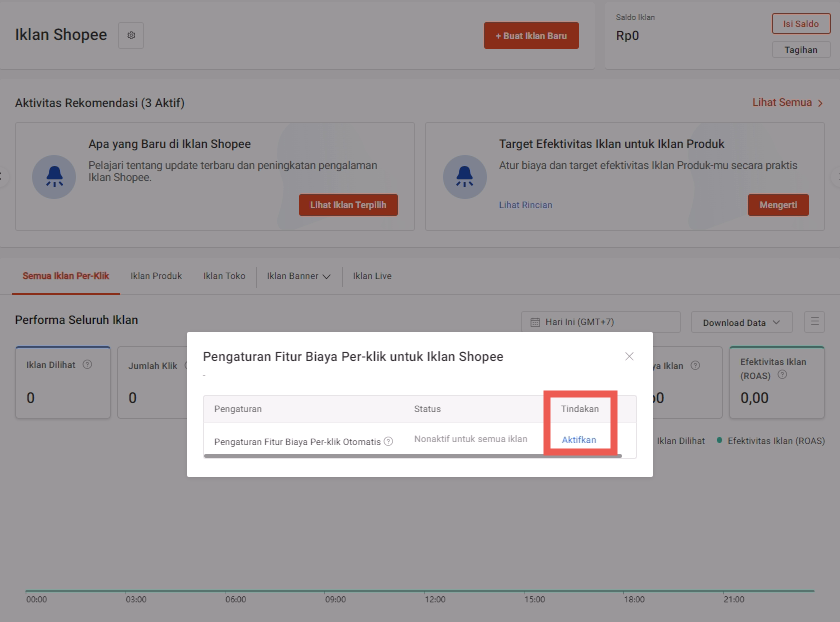Click the Lihat Iklan Terpilih button

point(348,205)
